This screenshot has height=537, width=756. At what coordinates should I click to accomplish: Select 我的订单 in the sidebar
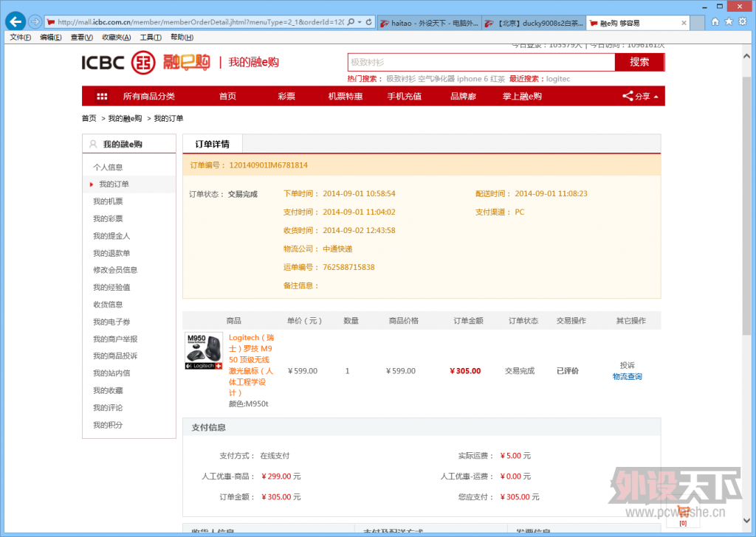[x=114, y=184]
